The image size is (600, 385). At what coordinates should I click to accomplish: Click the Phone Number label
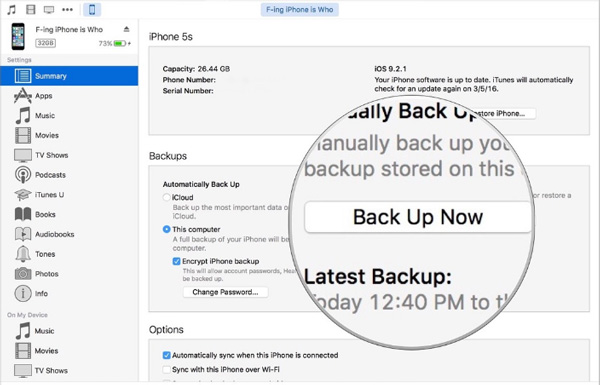(x=189, y=80)
